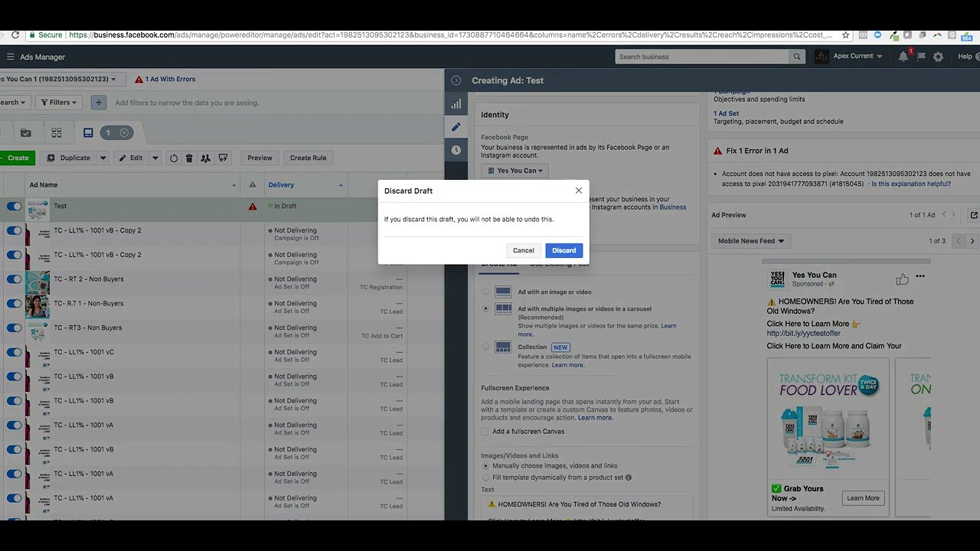Open the Apex Current account dropdown
This screenshot has width=980, height=551.
point(850,57)
